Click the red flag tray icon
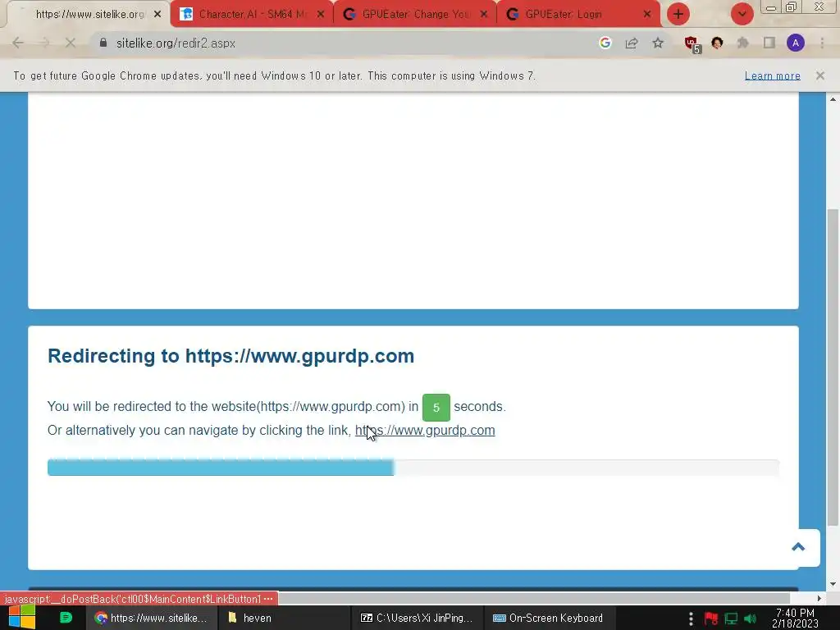Image resolution: width=840 pixels, height=630 pixels. pos(711,619)
